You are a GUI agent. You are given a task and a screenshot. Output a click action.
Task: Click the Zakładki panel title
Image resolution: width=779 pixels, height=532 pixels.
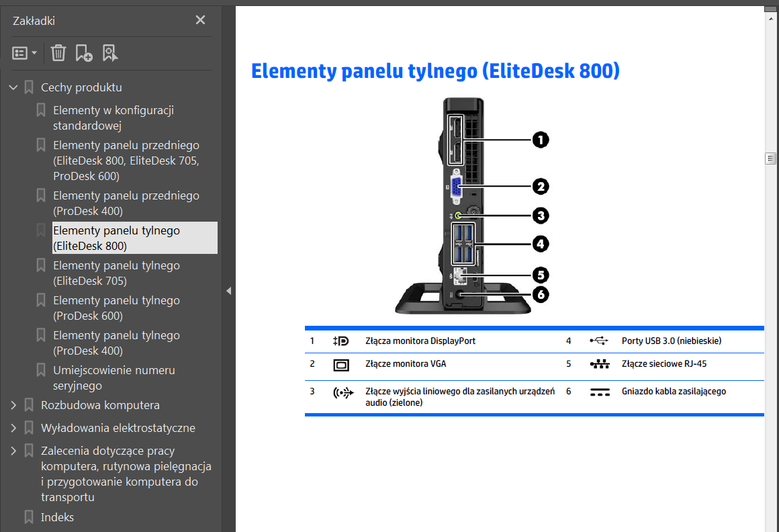click(34, 21)
